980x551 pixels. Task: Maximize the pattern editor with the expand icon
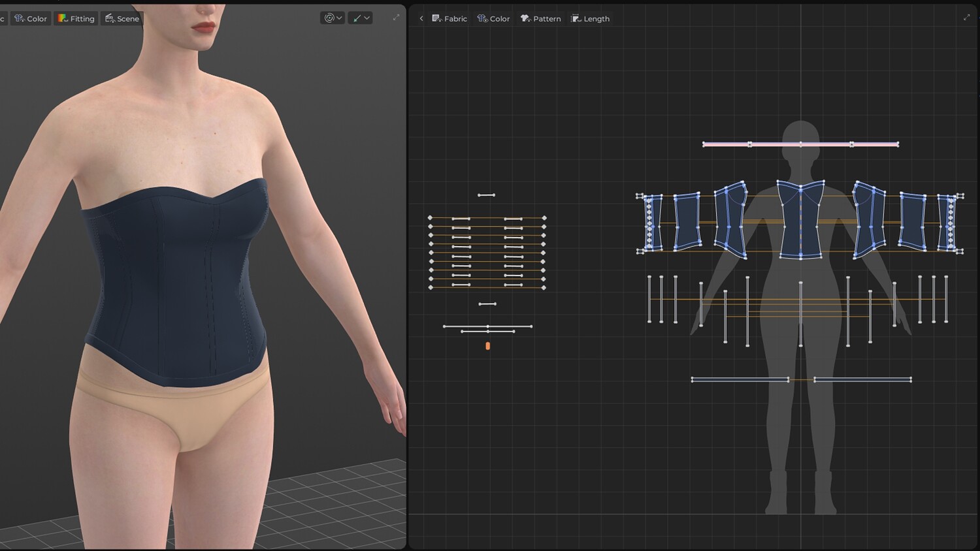point(966,18)
